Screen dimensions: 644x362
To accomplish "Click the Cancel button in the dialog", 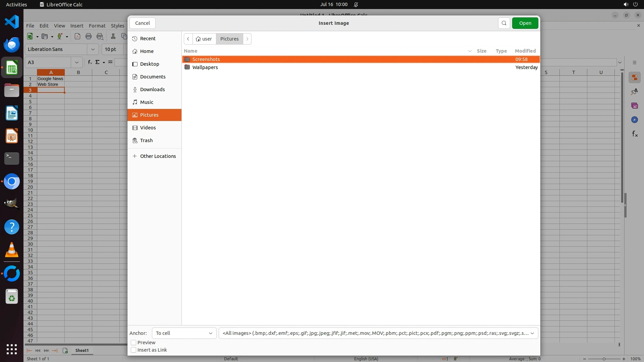I will (142, 23).
